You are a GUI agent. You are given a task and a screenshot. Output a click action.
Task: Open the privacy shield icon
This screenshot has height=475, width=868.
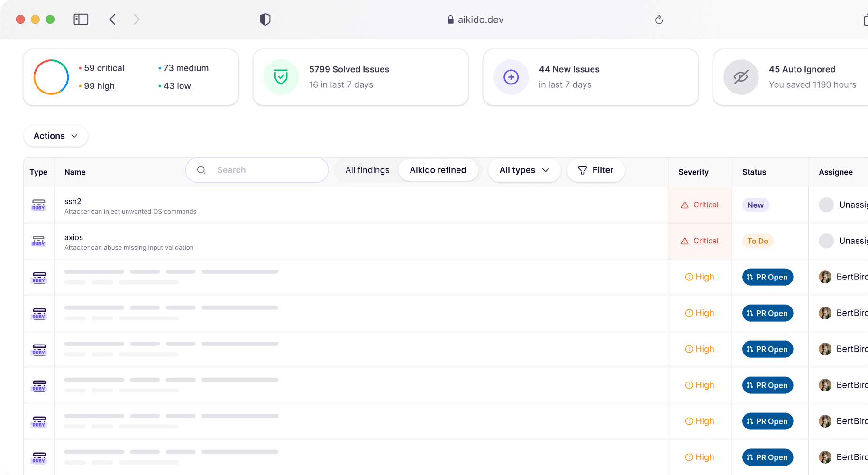pos(265,19)
